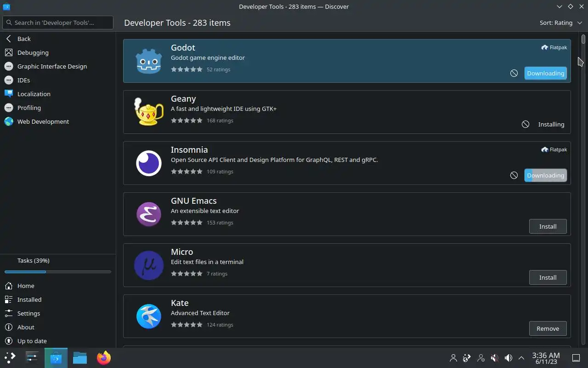Click Geany's Installing status

[551, 124]
